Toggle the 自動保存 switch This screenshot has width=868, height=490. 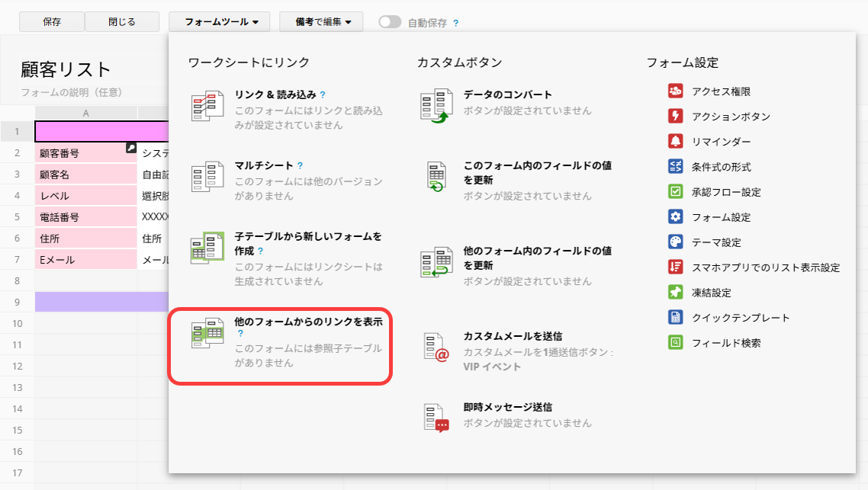[x=390, y=22]
